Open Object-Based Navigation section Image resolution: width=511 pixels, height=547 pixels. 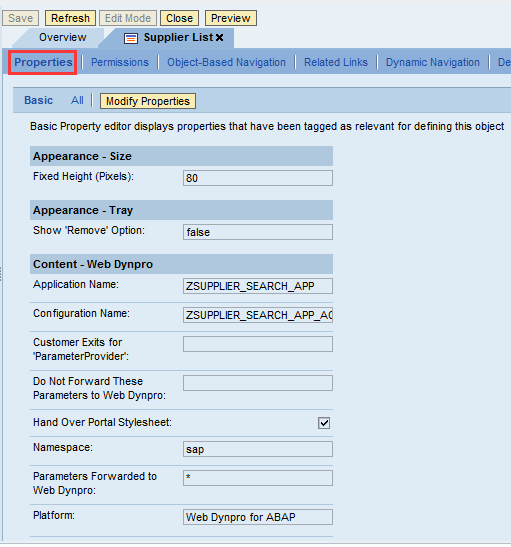tap(226, 62)
